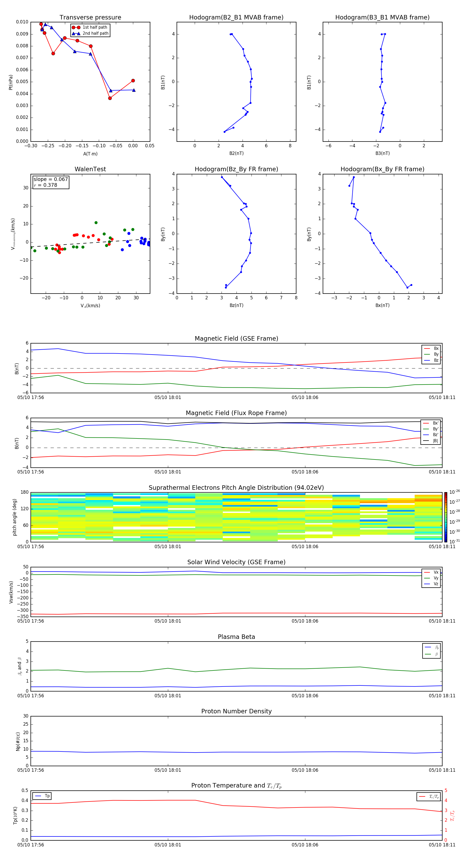Image resolution: width=473 pixels, height=868 pixels.
Task: Click the 'Proton Number Density' title
Action: coord(236,711)
